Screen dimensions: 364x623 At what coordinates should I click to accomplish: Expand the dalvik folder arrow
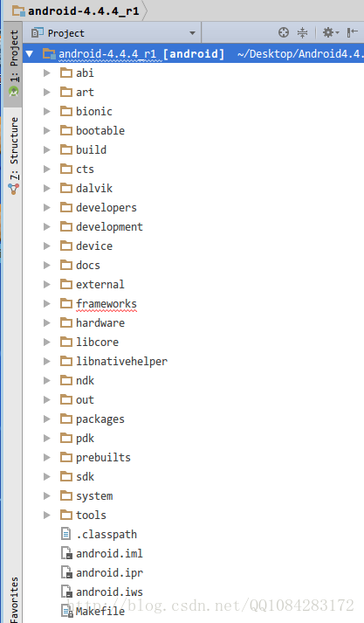coord(47,188)
